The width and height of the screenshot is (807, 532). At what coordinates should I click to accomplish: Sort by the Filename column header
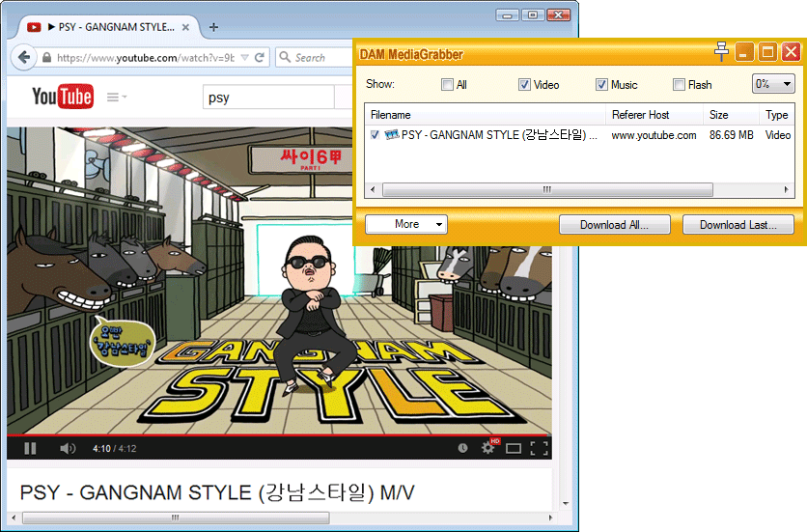click(x=485, y=115)
